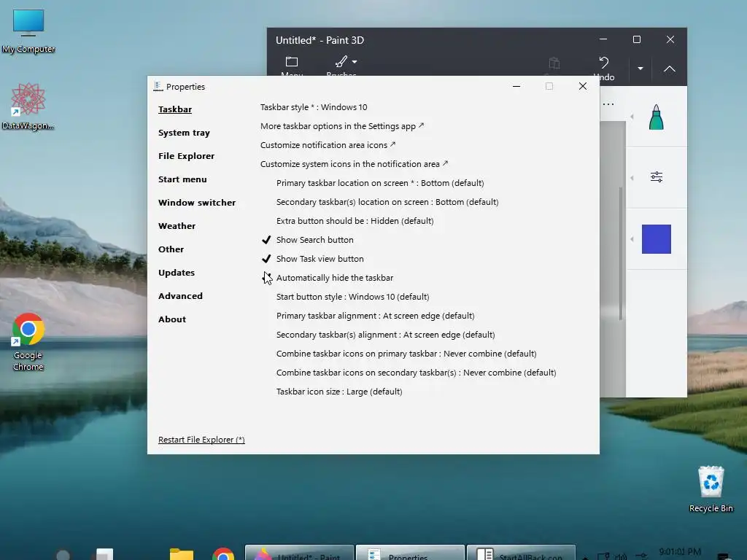Select the Taskbar tab in Properties
This screenshot has width=747, height=560.
click(175, 109)
